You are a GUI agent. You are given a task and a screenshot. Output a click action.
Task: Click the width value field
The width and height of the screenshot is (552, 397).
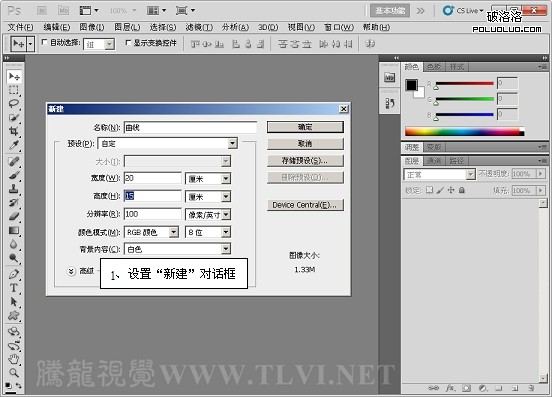pos(153,178)
